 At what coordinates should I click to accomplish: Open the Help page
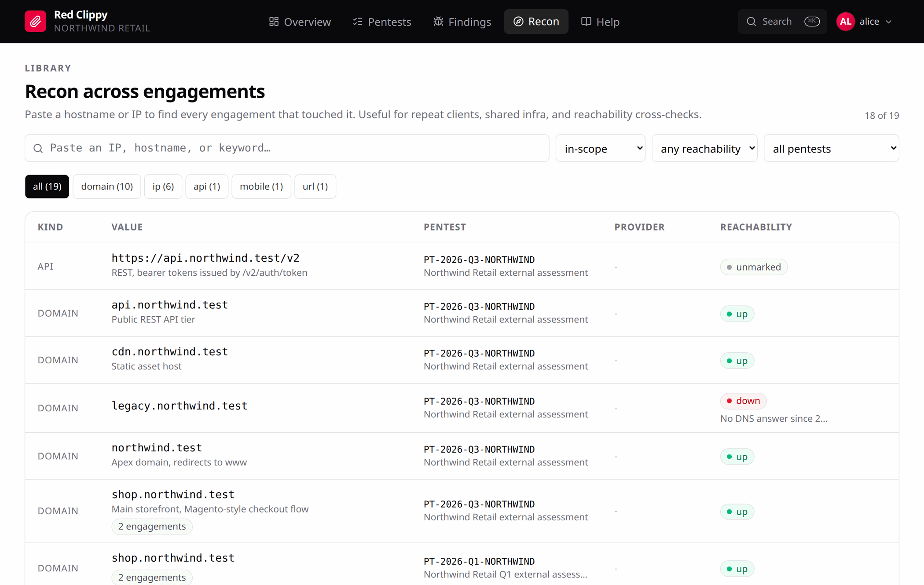(600, 22)
